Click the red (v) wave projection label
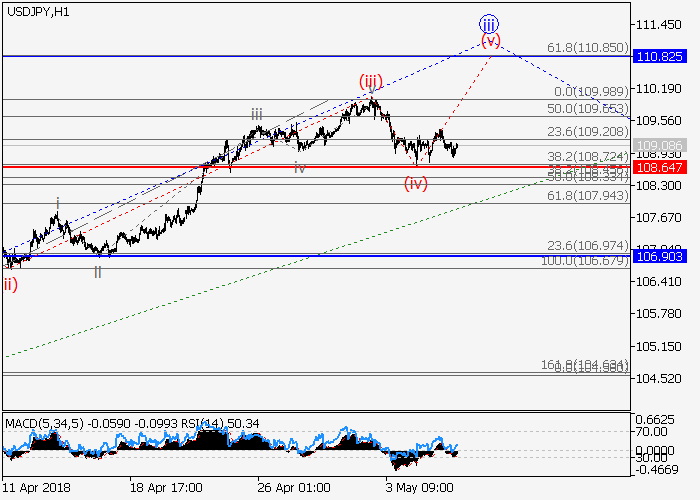The image size is (700, 500). [490, 41]
